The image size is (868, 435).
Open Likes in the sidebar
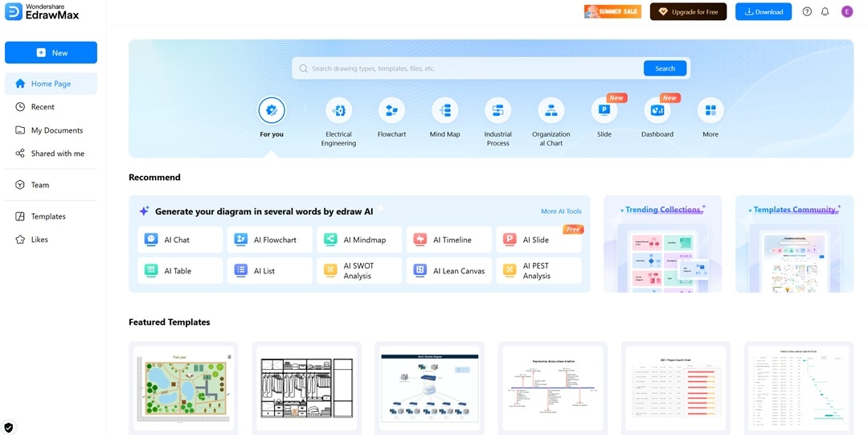click(51, 240)
